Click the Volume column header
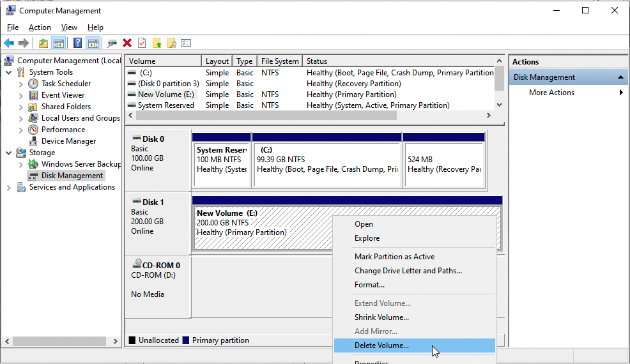 tap(164, 61)
